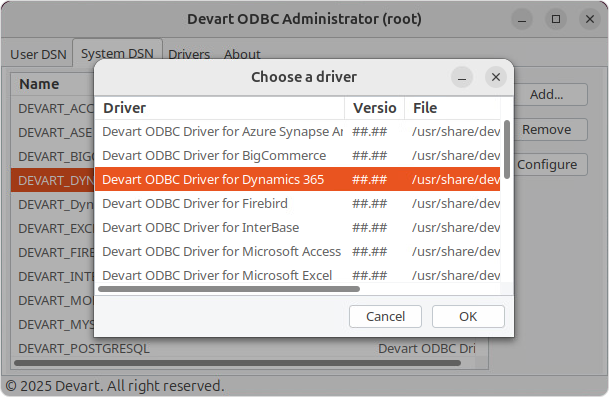Minimize the Devart ODBC Administrator window

pyautogui.click(x=522, y=19)
